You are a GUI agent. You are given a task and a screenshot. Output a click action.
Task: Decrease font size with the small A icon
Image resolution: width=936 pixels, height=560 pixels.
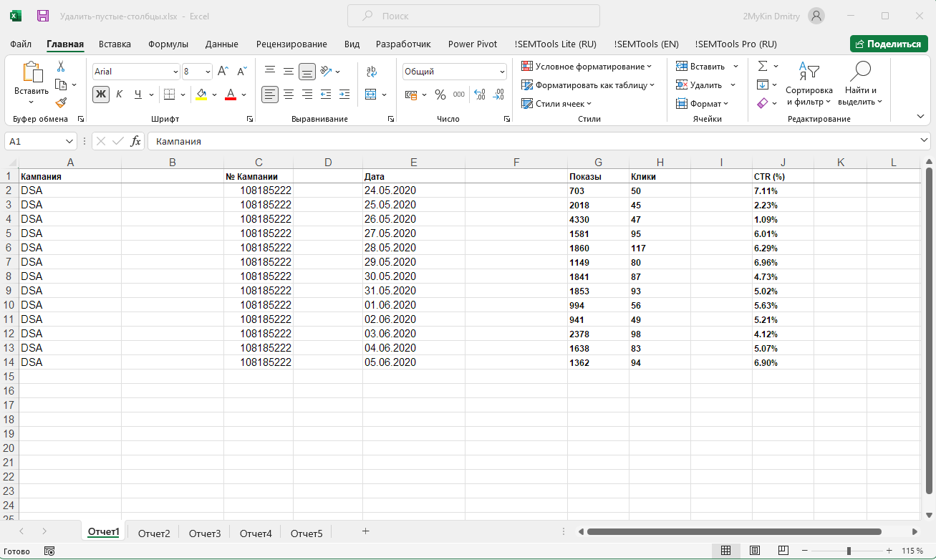pyautogui.click(x=243, y=72)
